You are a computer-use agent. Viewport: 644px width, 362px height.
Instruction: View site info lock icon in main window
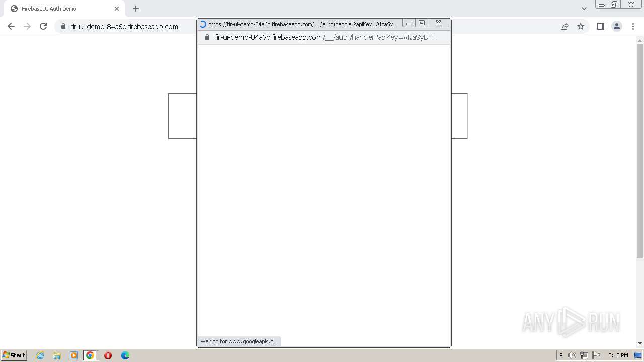pyautogui.click(x=63, y=26)
